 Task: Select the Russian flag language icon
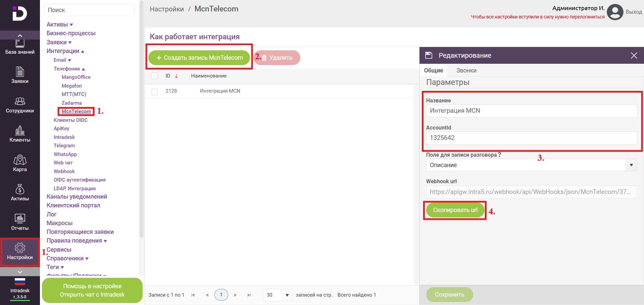[x=20, y=282]
